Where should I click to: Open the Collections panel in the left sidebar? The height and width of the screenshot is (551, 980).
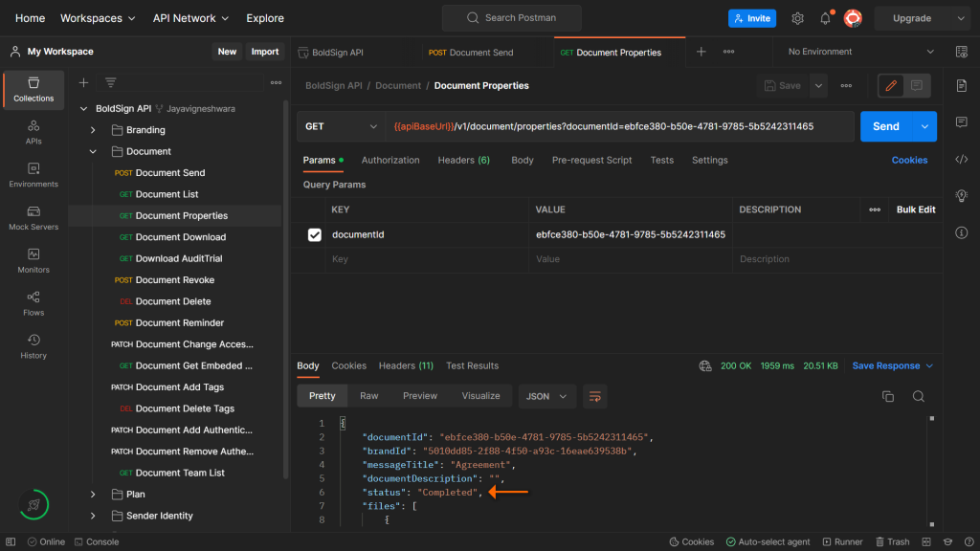point(33,89)
